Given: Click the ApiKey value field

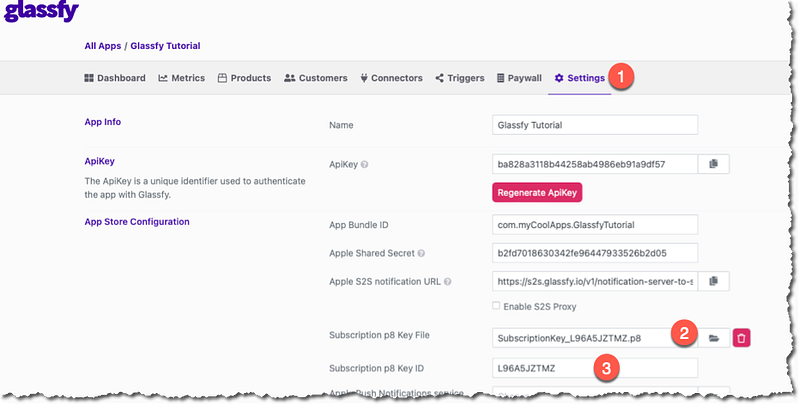Looking at the screenshot, I should [x=595, y=164].
